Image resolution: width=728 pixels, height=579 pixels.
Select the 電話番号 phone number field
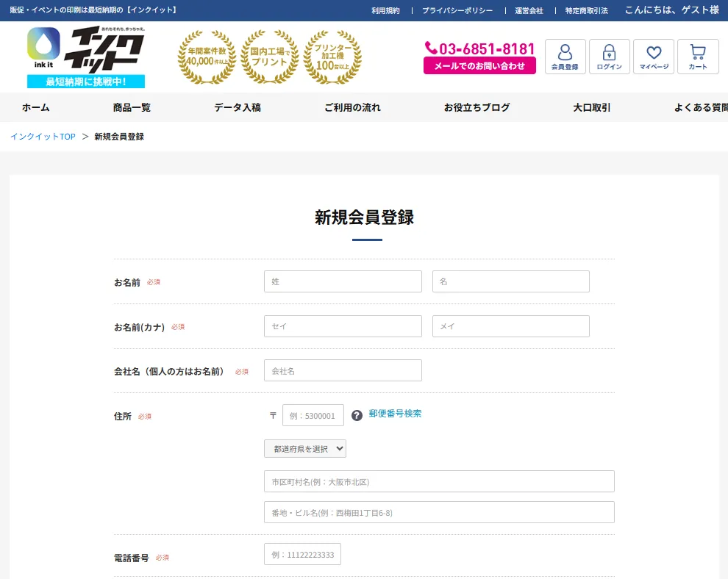(302, 554)
